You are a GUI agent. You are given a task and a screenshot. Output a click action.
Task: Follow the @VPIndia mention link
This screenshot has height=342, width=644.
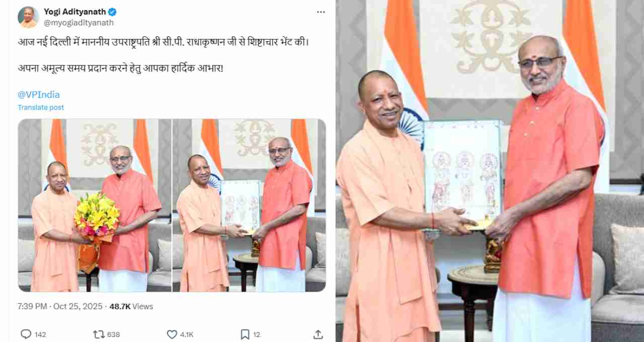tap(39, 95)
